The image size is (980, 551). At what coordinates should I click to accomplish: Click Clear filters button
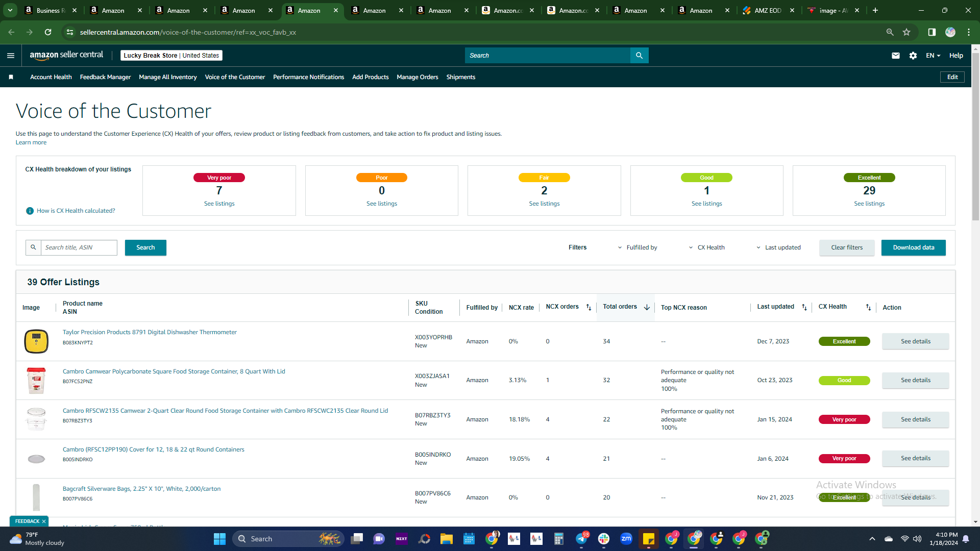point(847,247)
